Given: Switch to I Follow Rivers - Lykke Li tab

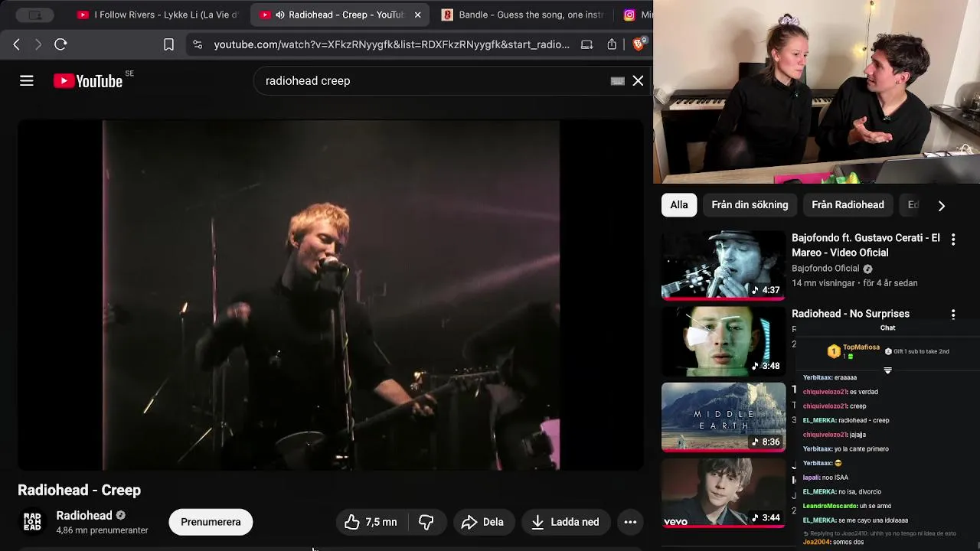Looking at the screenshot, I should (158, 15).
